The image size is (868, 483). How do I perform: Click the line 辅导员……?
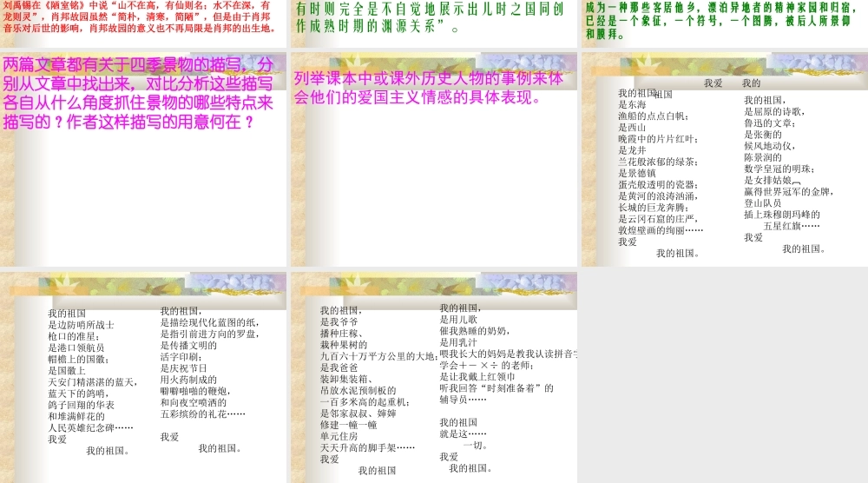click(464, 400)
